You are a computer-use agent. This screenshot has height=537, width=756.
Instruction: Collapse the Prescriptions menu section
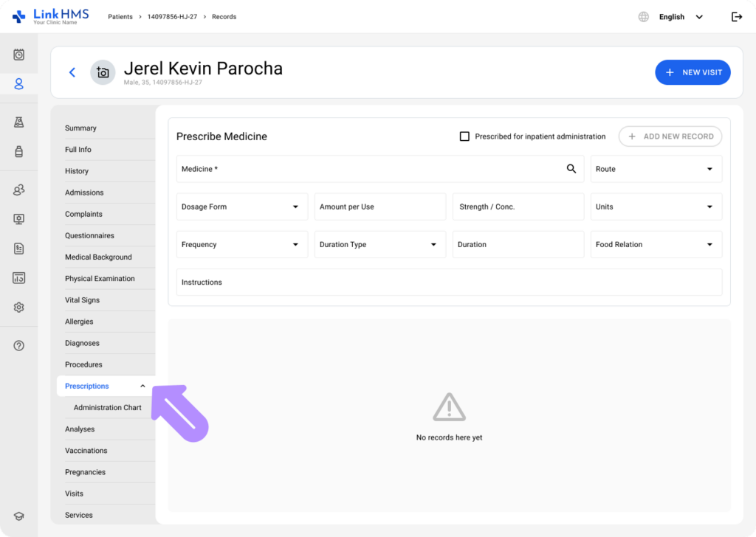pyautogui.click(x=142, y=386)
